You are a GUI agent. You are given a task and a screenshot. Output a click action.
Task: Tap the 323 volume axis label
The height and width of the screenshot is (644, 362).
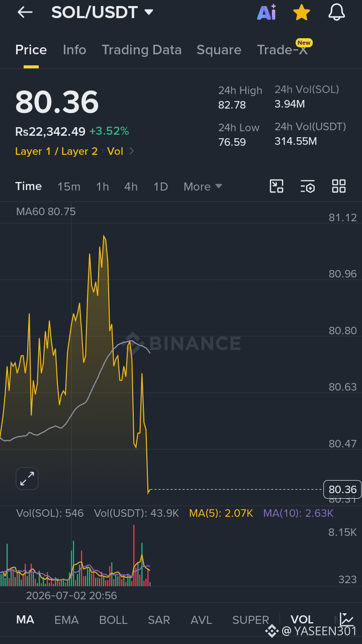coord(347,580)
